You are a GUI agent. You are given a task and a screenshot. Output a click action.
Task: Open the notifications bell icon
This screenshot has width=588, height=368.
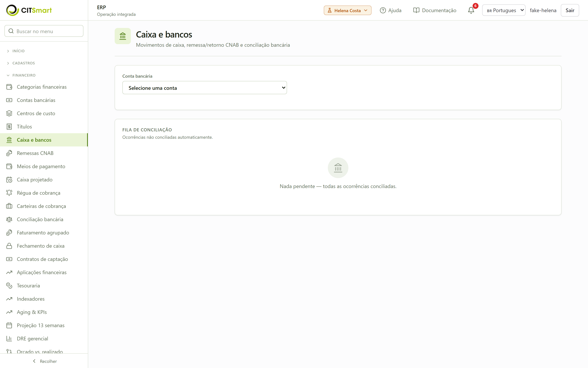[x=471, y=10]
